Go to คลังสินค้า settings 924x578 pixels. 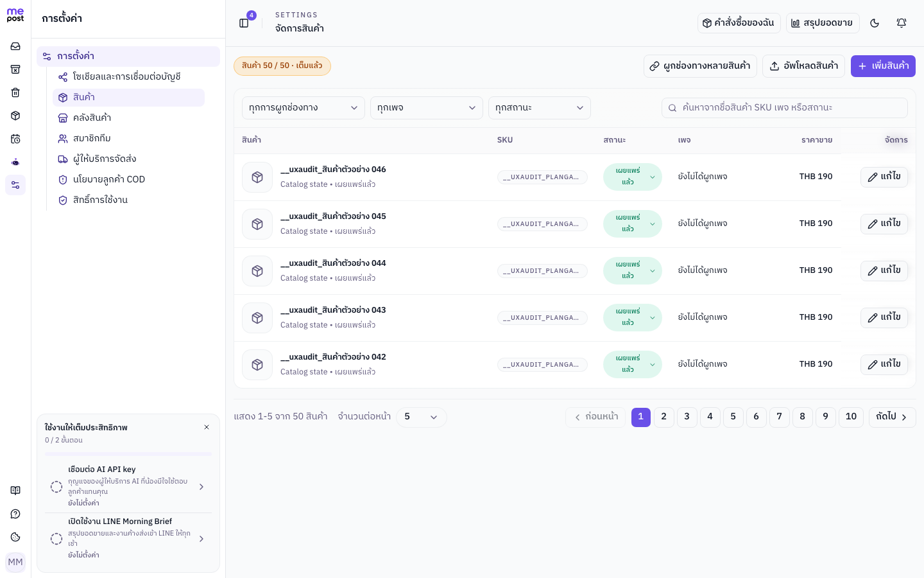point(128,118)
